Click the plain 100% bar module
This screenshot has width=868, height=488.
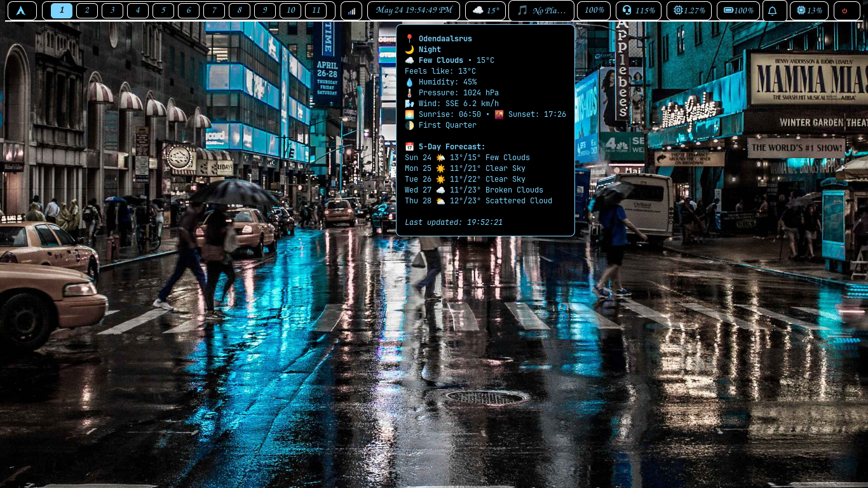point(594,10)
